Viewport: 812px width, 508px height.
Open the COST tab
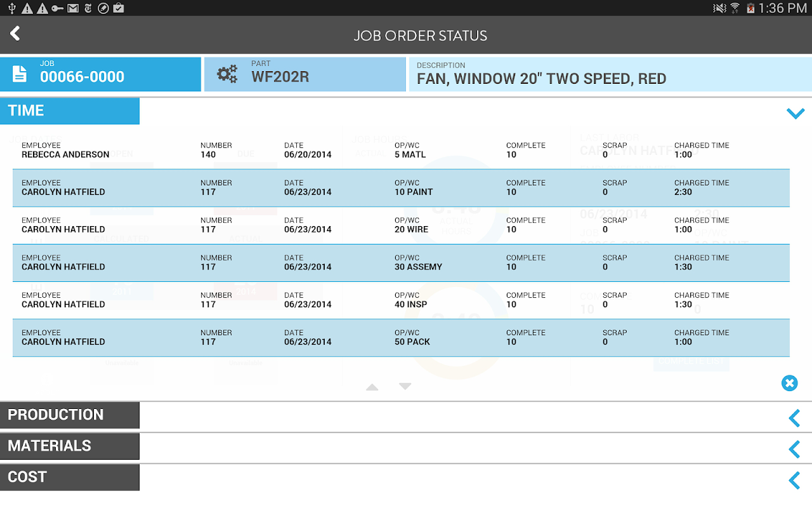coord(70,478)
